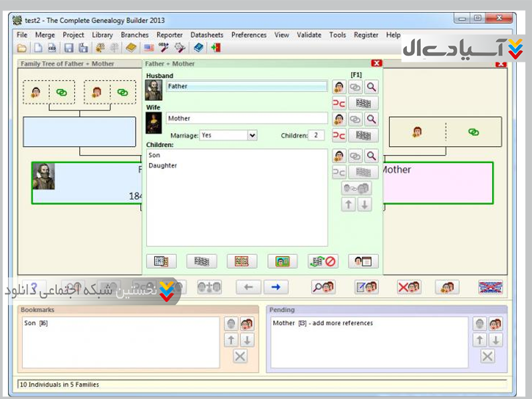
Task: Select the Son bookmark entry
Action: [x=36, y=323]
